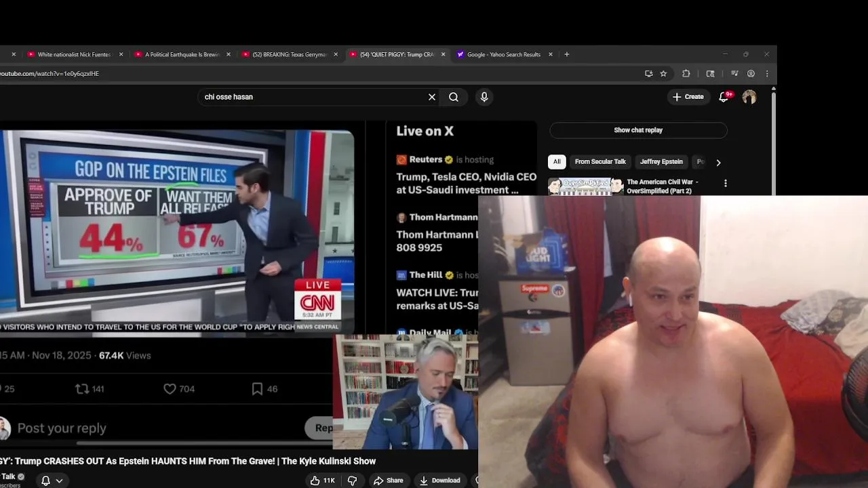
Task: Click the Talk channel name link
Action: click(x=8, y=476)
